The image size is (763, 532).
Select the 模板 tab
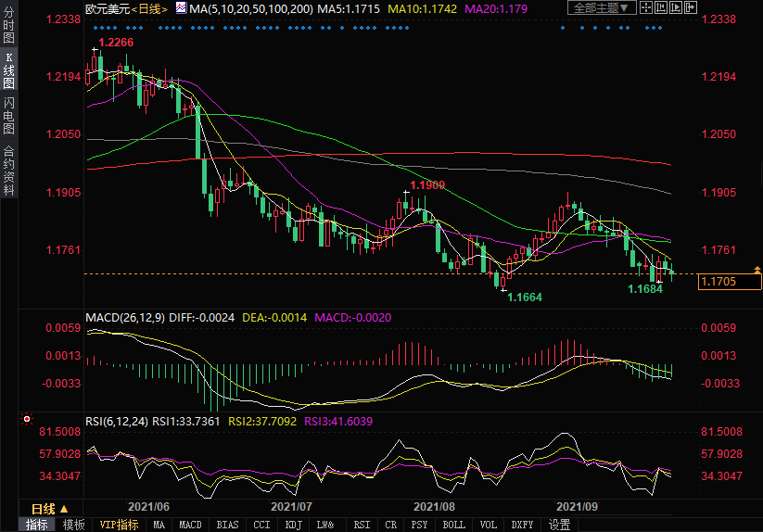[73, 525]
